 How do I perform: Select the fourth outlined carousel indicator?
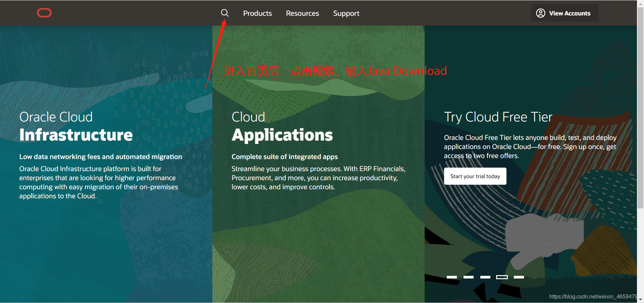pos(502,277)
